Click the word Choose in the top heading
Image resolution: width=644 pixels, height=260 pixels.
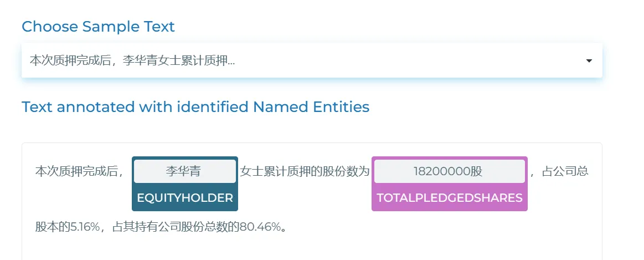(49, 26)
